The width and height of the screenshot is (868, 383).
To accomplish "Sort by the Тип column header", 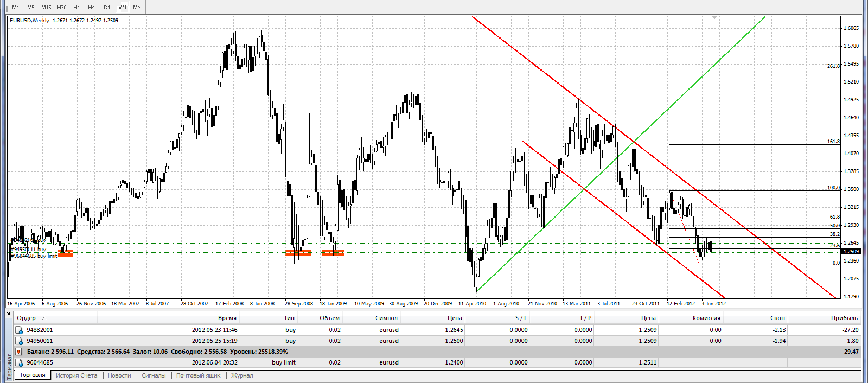I will [x=289, y=318].
